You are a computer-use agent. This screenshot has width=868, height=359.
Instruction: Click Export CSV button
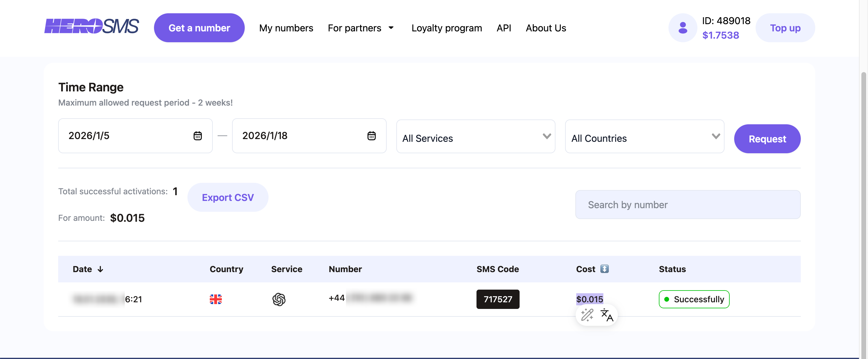point(228,197)
